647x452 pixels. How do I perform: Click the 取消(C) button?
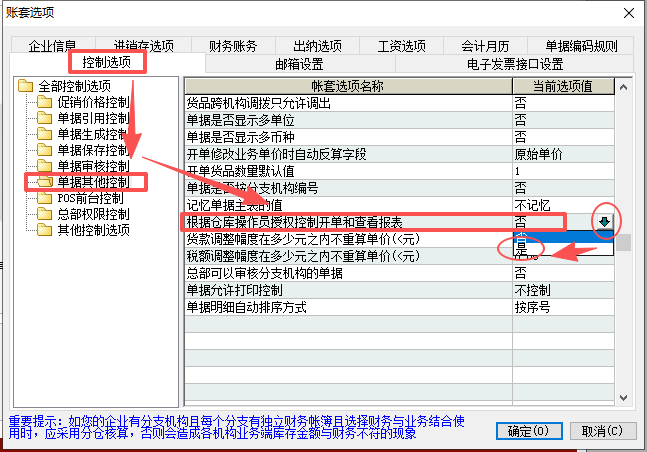point(600,431)
